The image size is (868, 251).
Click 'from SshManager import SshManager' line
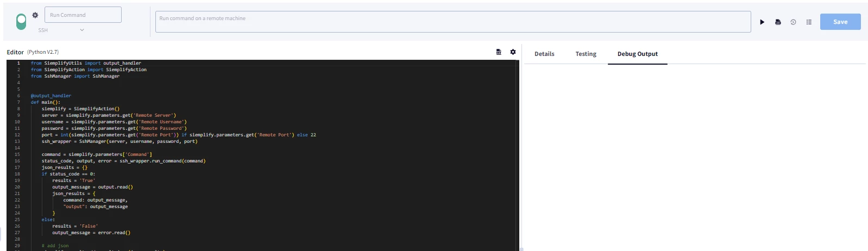[75, 76]
